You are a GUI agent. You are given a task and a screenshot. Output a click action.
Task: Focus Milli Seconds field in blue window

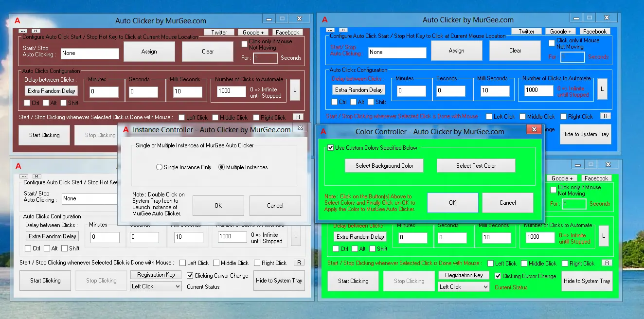(495, 90)
